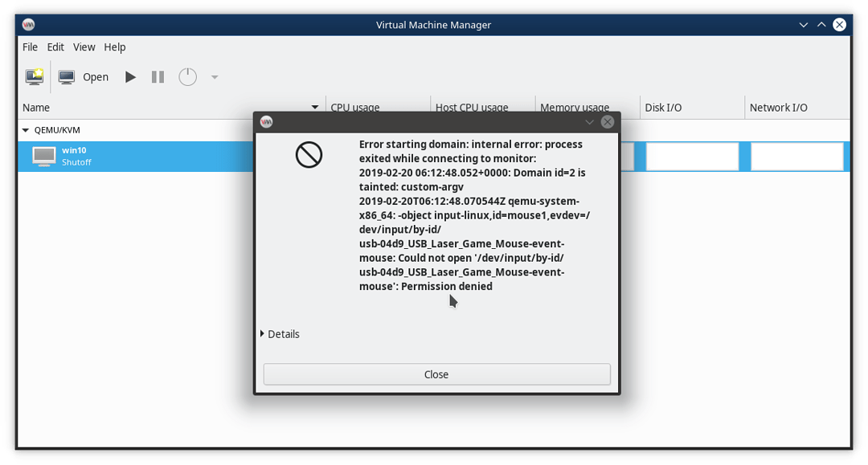Screen dimensions: 868x465
Task: Minimize the Virtual Machine Manager window
Action: (x=803, y=25)
